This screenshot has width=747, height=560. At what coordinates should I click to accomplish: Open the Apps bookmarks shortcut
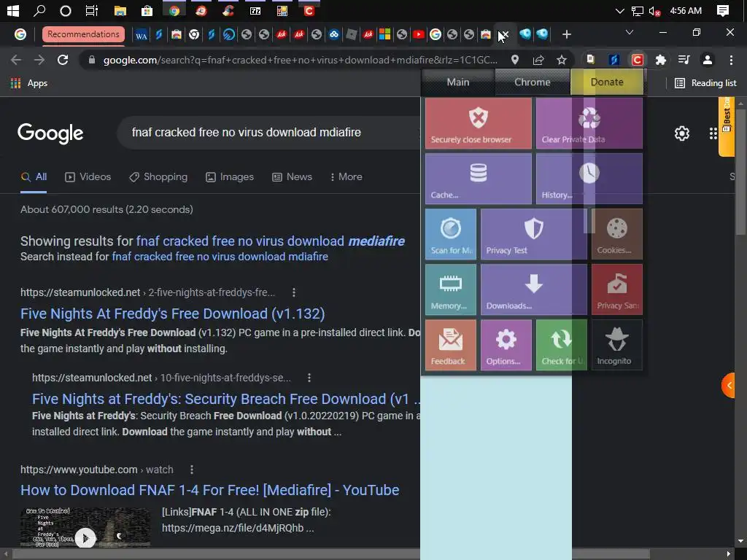coord(29,83)
